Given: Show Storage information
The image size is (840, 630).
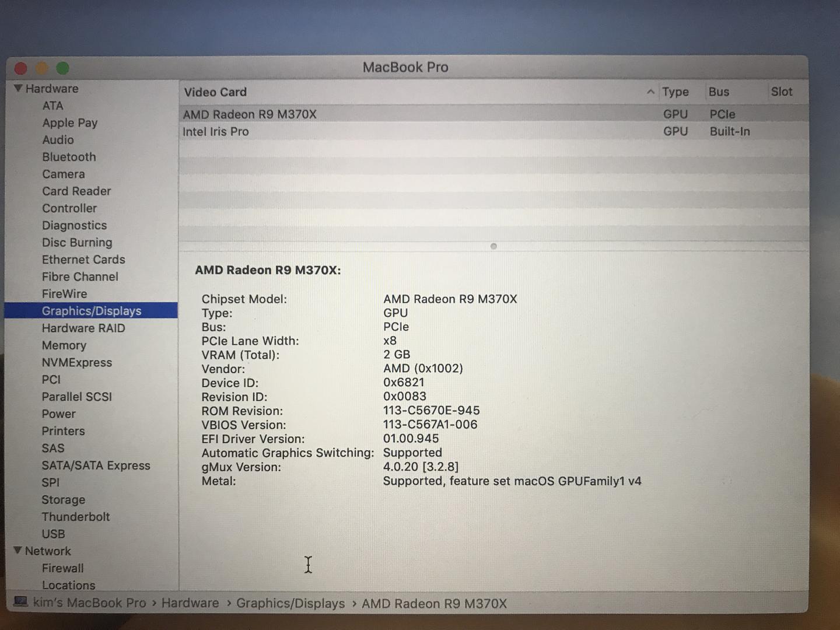Looking at the screenshot, I should pyautogui.click(x=63, y=500).
